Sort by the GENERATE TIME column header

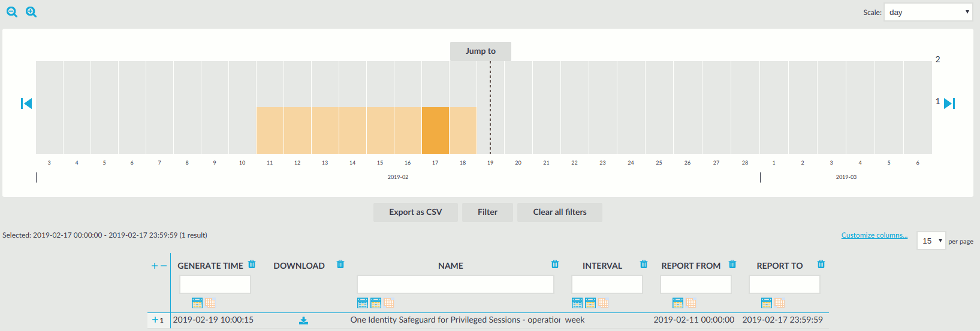tap(210, 266)
